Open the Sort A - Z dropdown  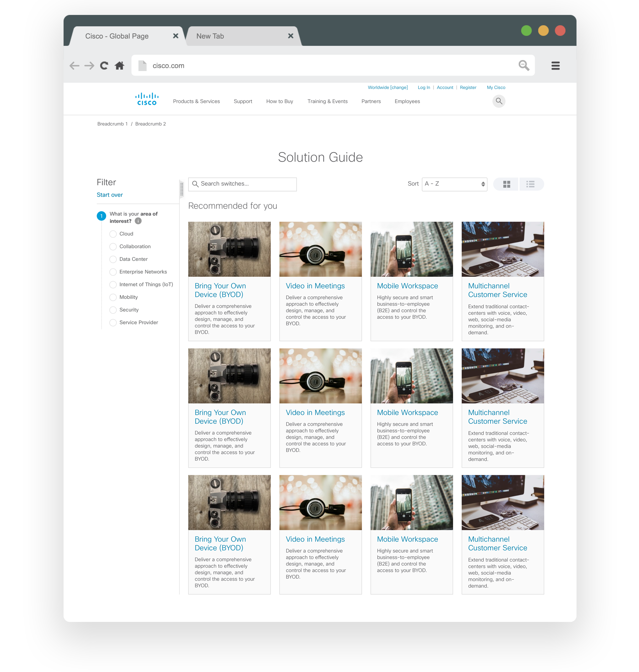[x=454, y=184]
